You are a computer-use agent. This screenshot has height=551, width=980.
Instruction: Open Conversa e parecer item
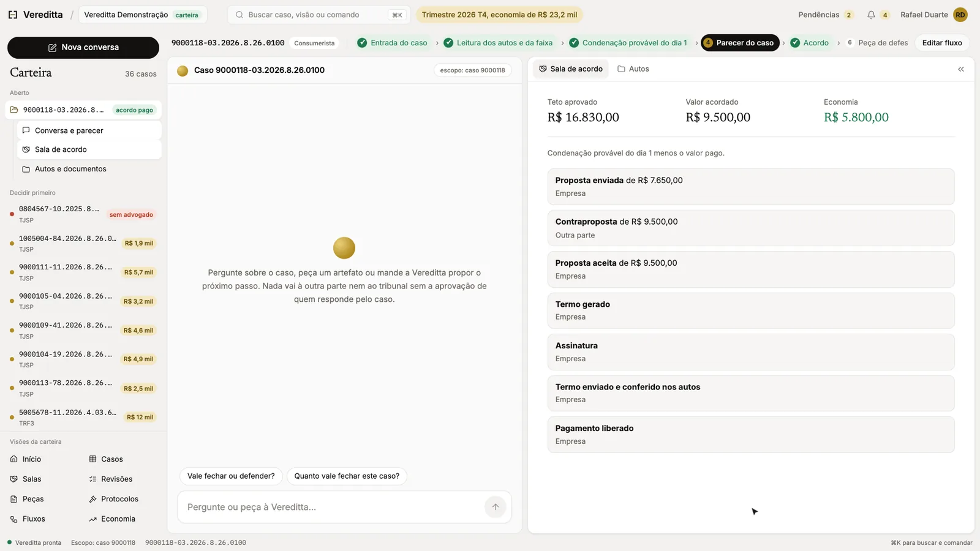[89, 130]
